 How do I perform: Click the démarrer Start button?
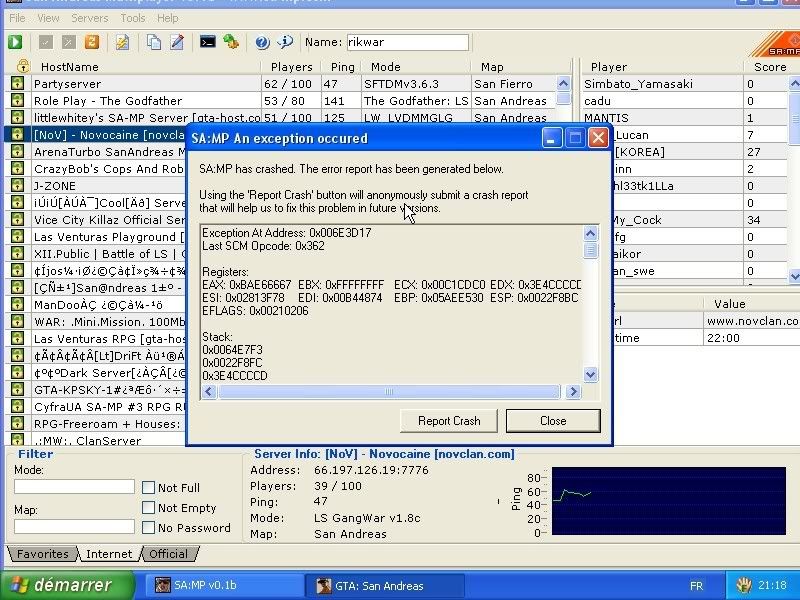[67, 585]
